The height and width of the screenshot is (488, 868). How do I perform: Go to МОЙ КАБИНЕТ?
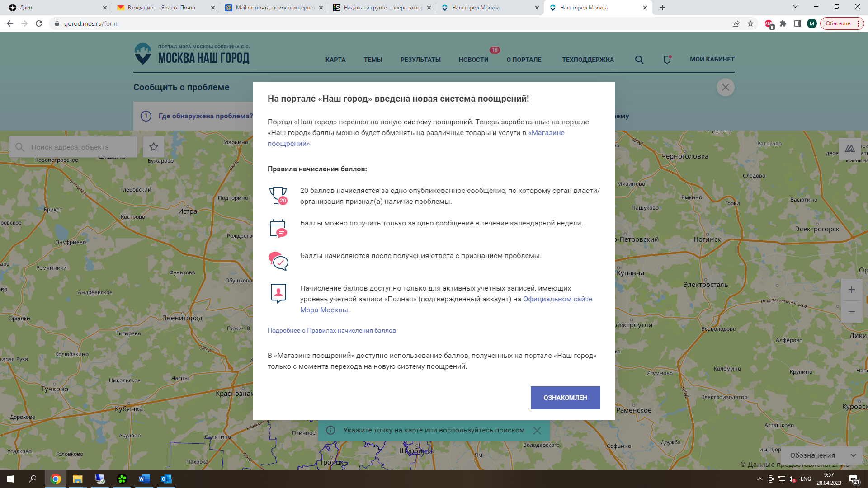pyautogui.click(x=712, y=59)
